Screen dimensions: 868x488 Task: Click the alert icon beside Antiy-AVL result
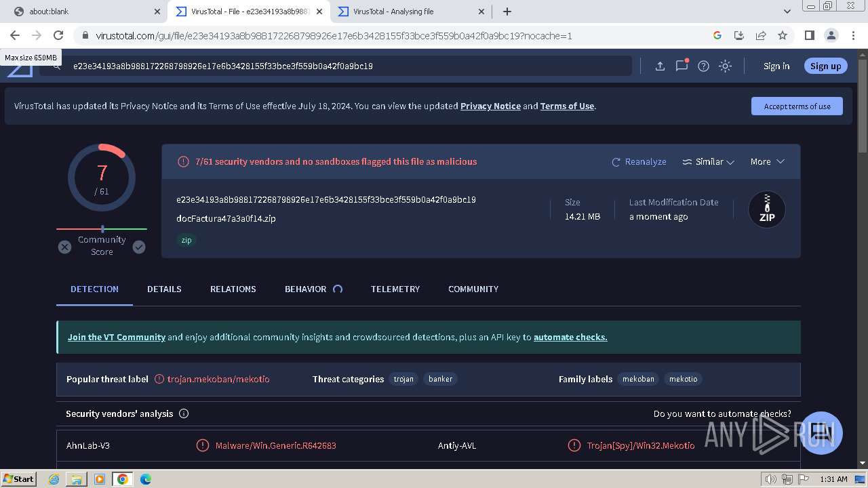[x=574, y=445]
